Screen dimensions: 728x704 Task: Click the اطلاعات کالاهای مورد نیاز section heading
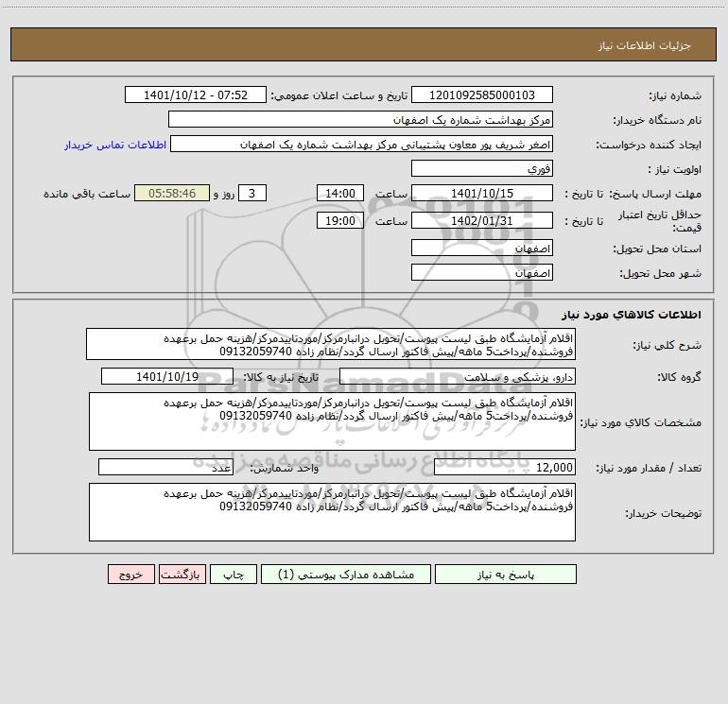(x=632, y=315)
